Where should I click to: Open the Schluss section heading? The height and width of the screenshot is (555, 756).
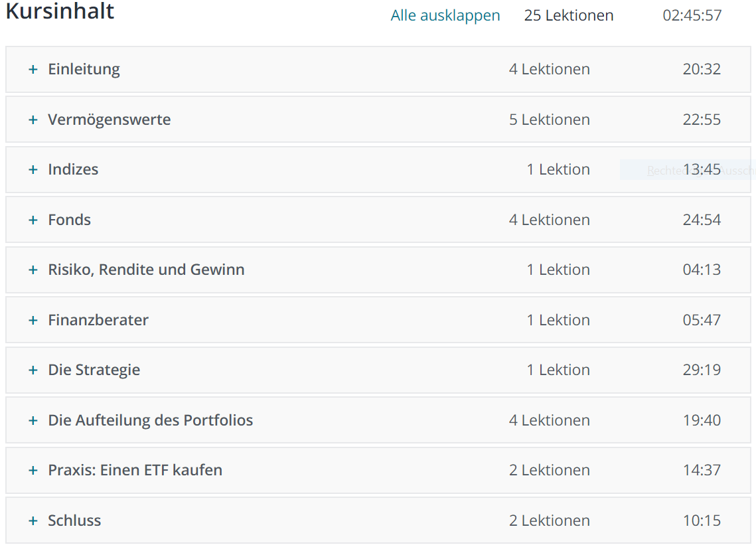click(74, 520)
